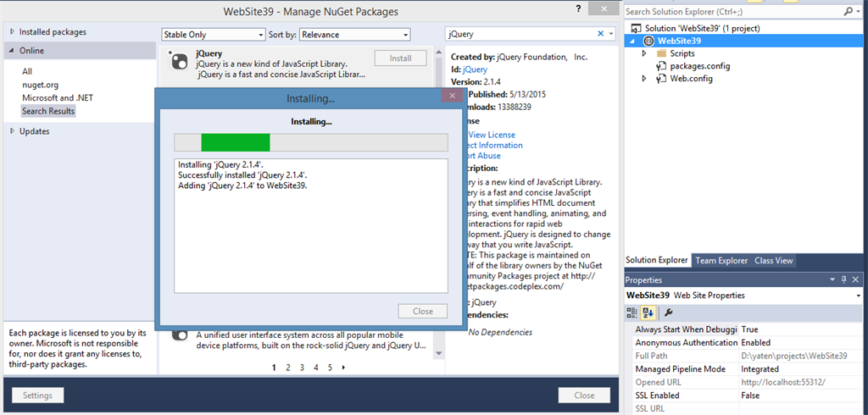Viewport: 868px width, 415px height.
Task: Select Always Start When Debugging property
Action: click(746, 329)
